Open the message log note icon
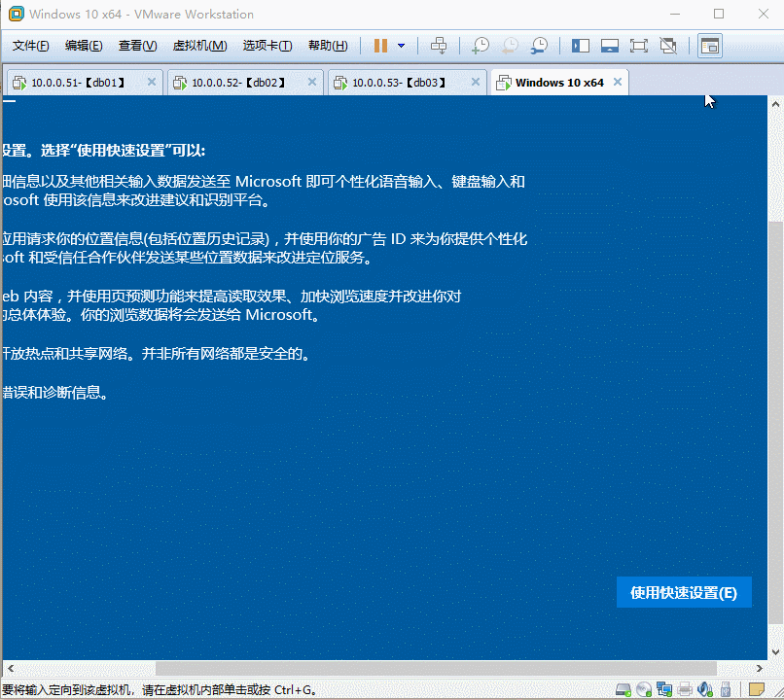This screenshot has width=784, height=700. (x=757, y=689)
